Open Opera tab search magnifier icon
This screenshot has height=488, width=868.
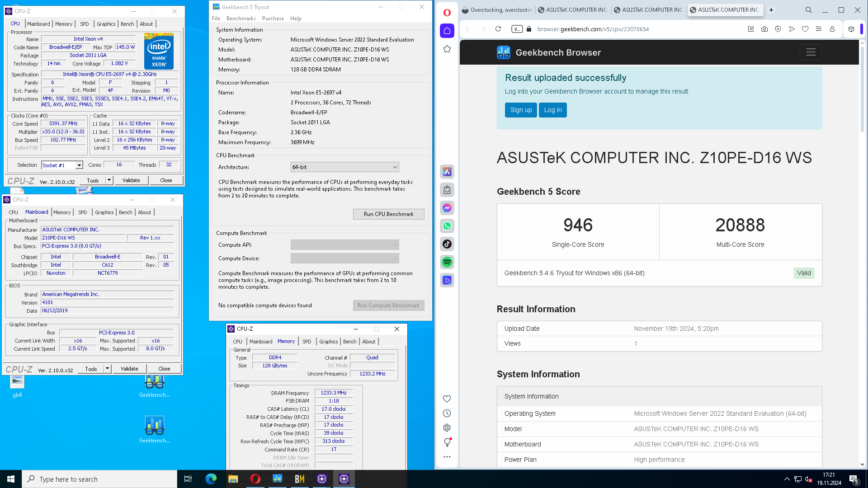pyautogui.click(x=809, y=10)
